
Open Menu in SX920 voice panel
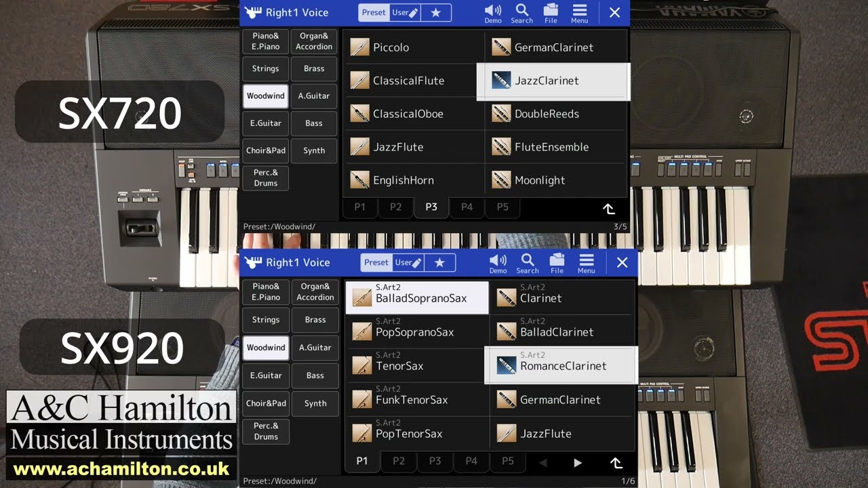click(x=586, y=263)
